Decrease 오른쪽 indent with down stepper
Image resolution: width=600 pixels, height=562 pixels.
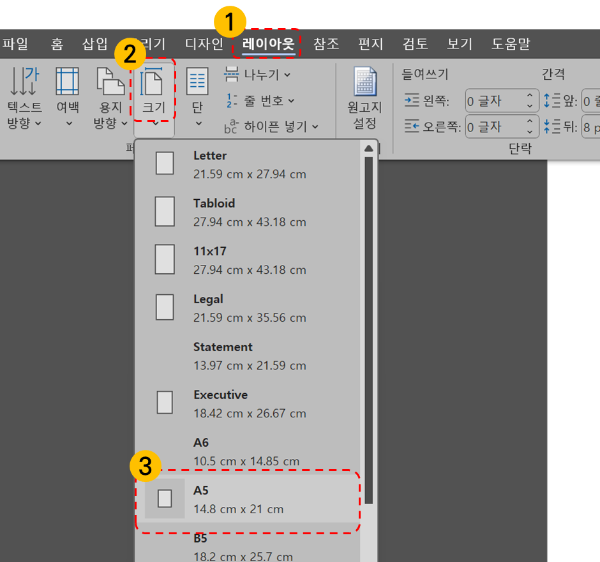click(x=530, y=132)
